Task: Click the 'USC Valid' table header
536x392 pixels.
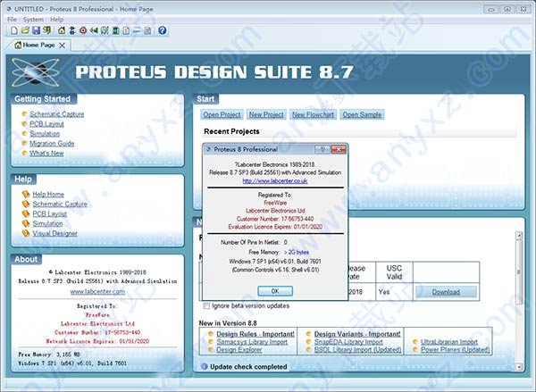Action: click(394, 272)
